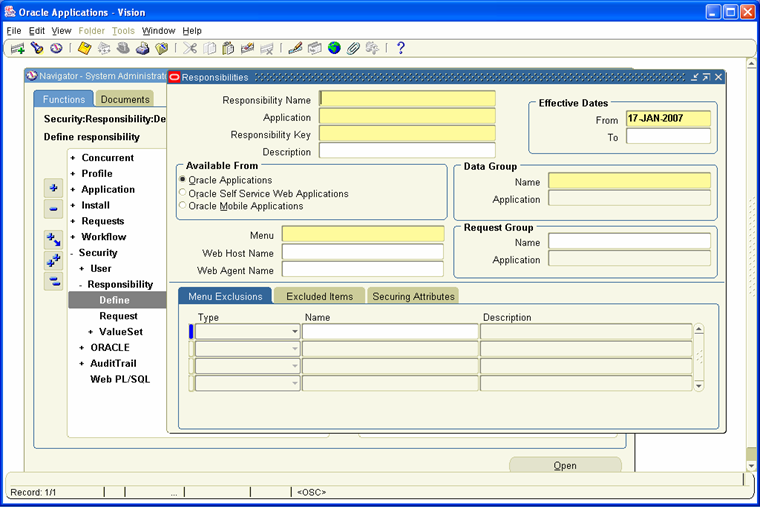This screenshot has width=760, height=507.
Task: Click the Navigator Expand plus button
Action: click(53, 188)
